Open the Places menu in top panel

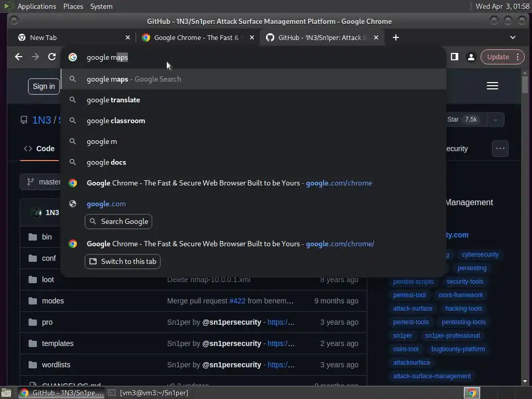point(73,6)
